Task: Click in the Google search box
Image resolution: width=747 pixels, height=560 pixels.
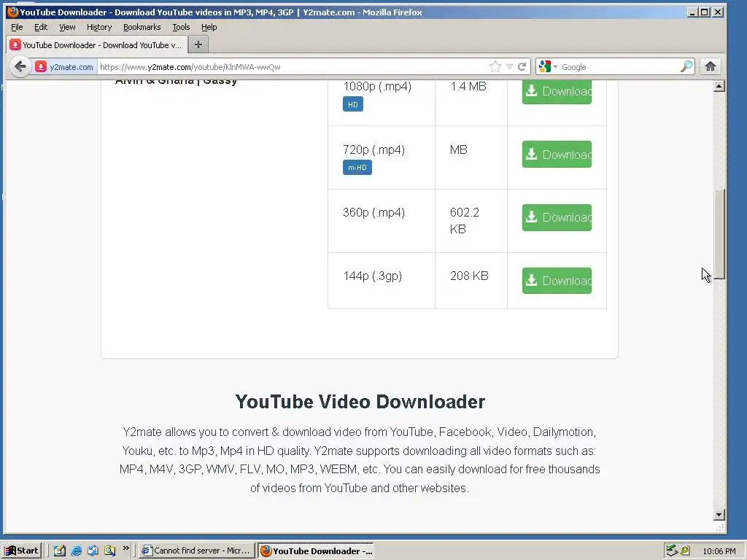Action: click(619, 66)
